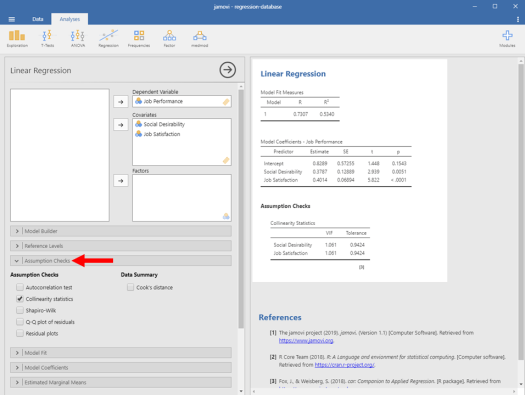Click the Intercept estimate 0.8289
525x395 pixels.
320,163
